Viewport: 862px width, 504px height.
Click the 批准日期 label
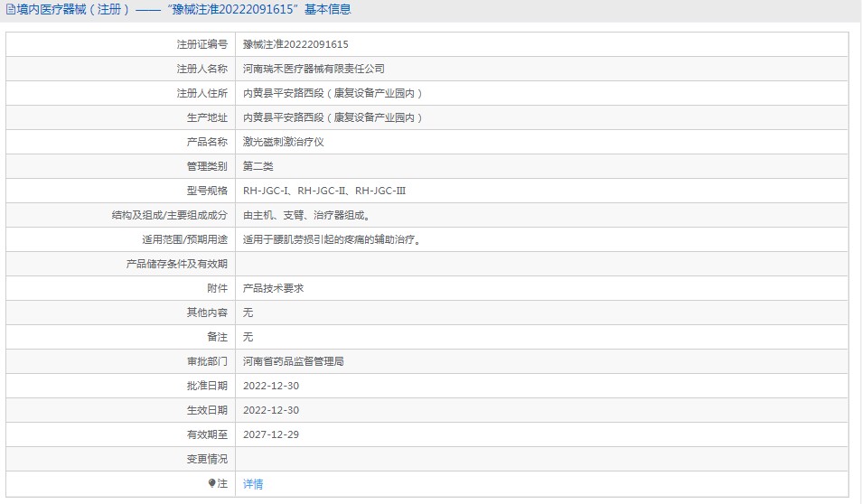point(207,386)
